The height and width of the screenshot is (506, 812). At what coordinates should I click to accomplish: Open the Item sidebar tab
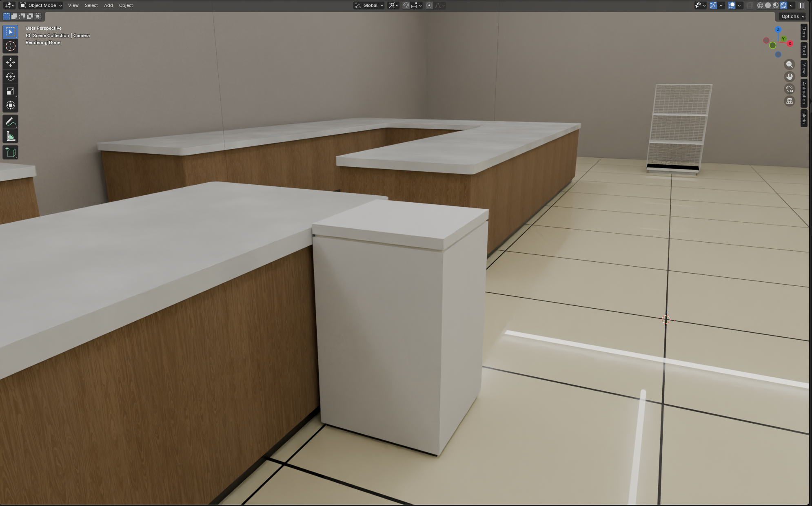804,32
